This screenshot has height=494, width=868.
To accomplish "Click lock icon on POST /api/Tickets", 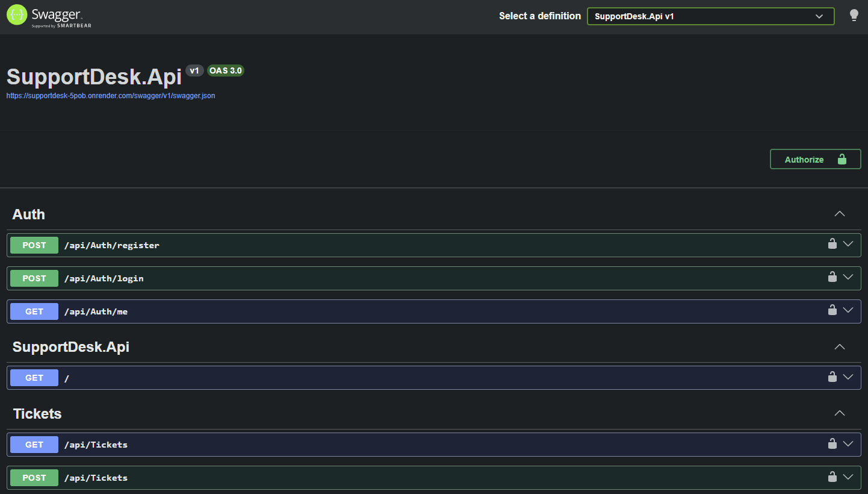I will point(832,477).
